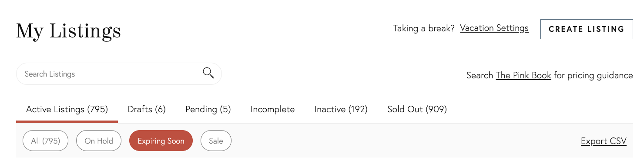This screenshot has height=161, width=644.
Task: Disable the Expiring Soon filter
Action: tap(161, 141)
